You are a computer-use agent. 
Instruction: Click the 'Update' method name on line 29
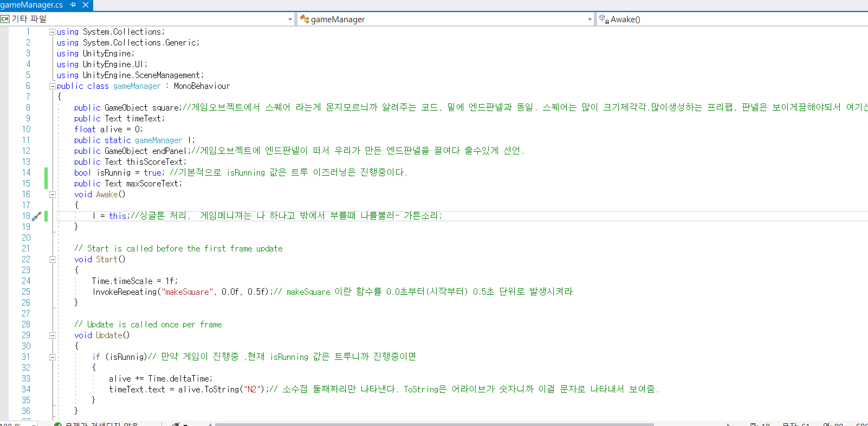[x=109, y=335]
